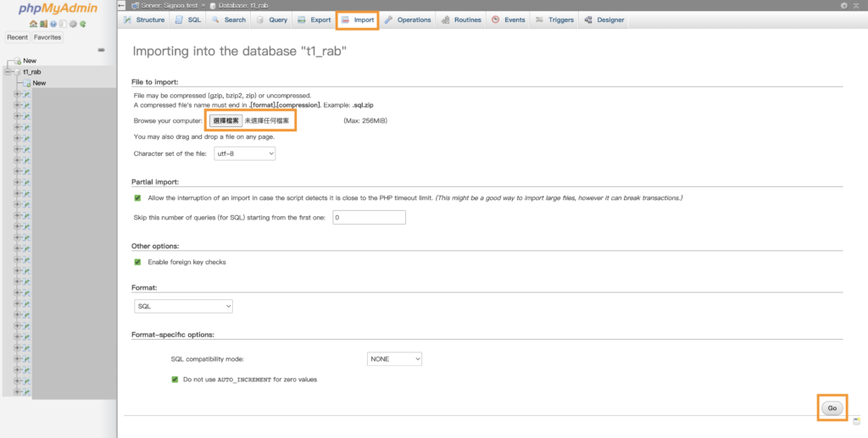Click the skip number of queries input field
The image size is (868, 438).
tap(369, 218)
